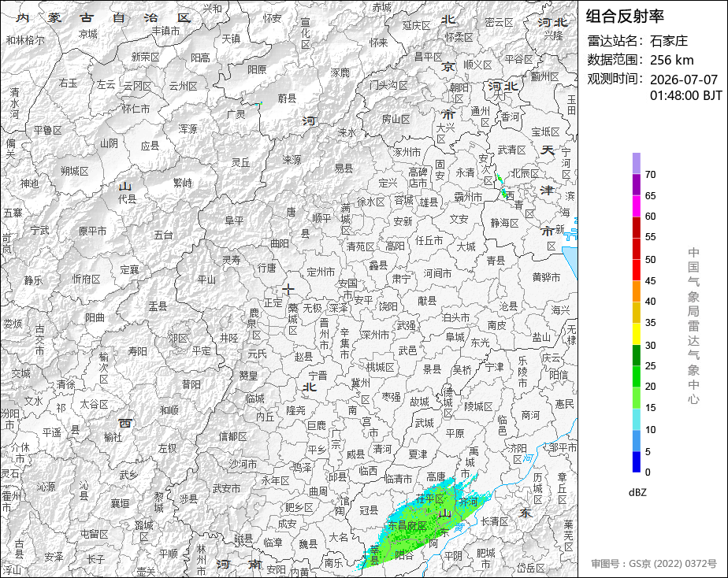Click the small radar echo near 西青
The width and height of the screenshot is (728, 578).
[502, 187]
